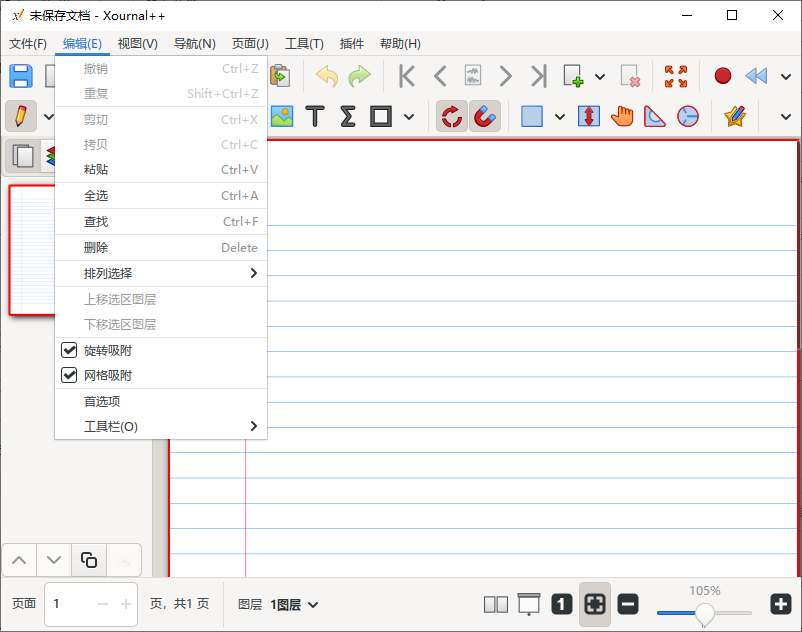Image resolution: width=802 pixels, height=632 pixels.
Task: Click the sidebar duplicate page button
Action: [x=89, y=560]
